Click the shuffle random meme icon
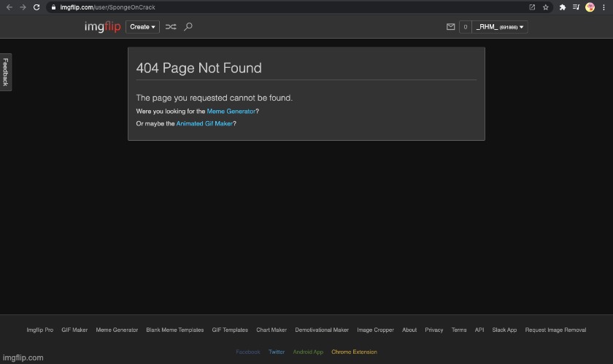Viewport: 613px width, 364px height. point(171,27)
